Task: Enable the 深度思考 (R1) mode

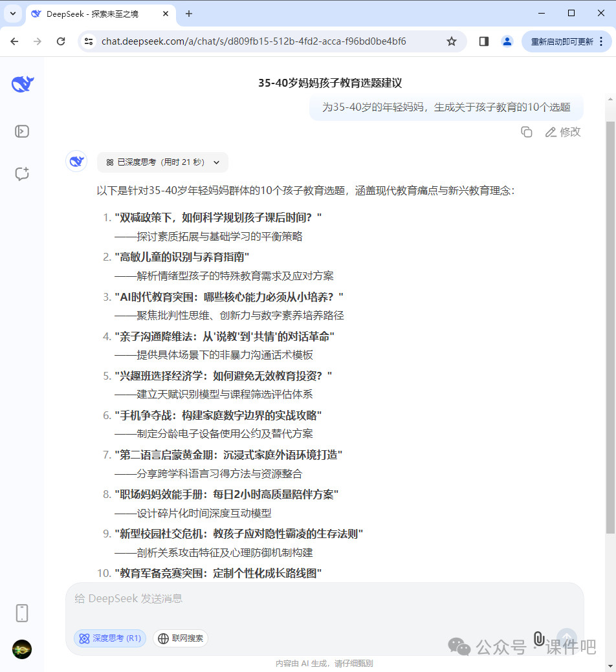Action: (109, 638)
